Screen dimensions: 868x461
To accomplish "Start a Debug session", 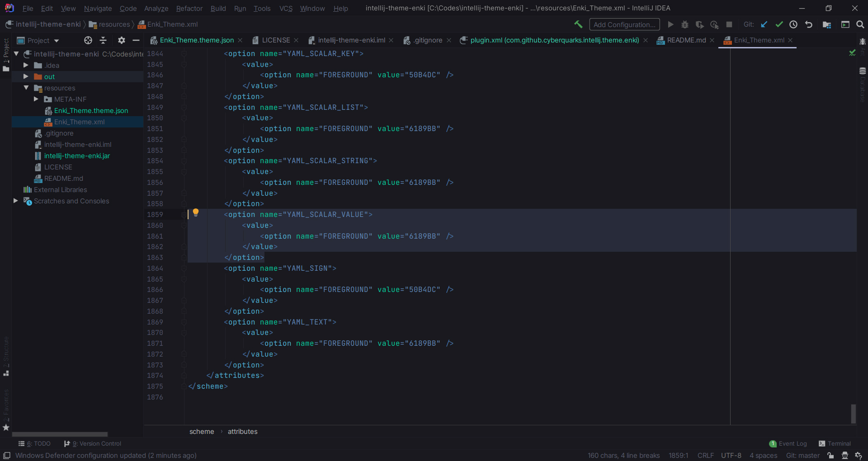I will [x=684, y=24].
